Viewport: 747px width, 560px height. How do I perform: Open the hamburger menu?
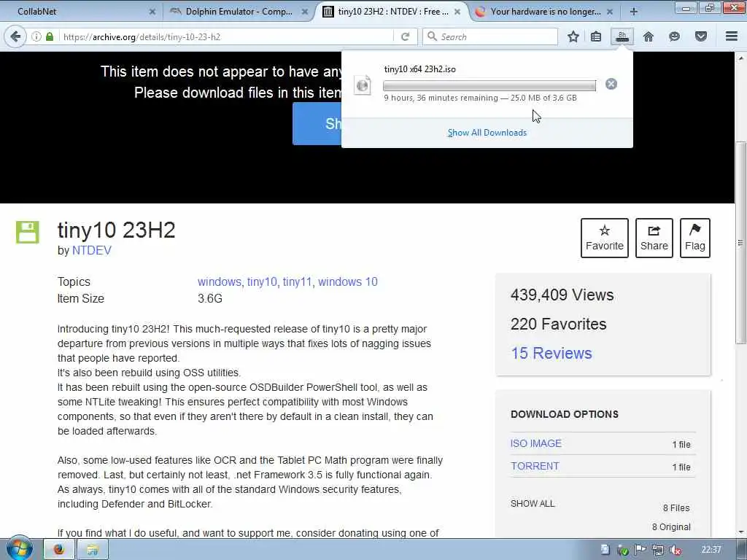(732, 36)
